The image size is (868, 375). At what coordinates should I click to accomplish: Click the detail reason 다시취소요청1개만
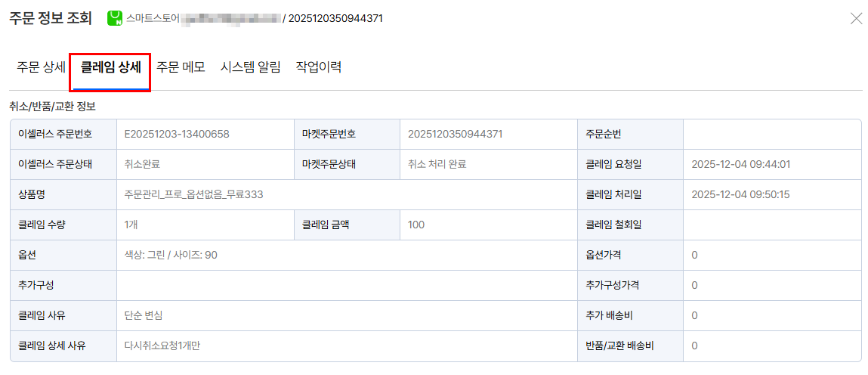162,346
